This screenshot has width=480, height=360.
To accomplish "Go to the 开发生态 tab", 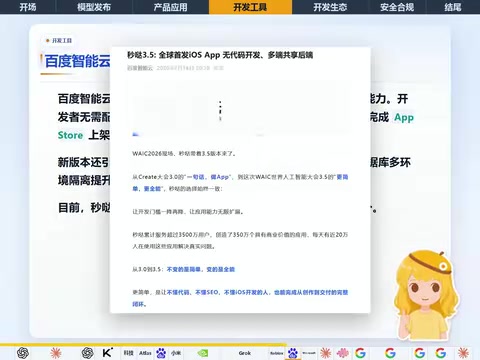I will (330, 7).
